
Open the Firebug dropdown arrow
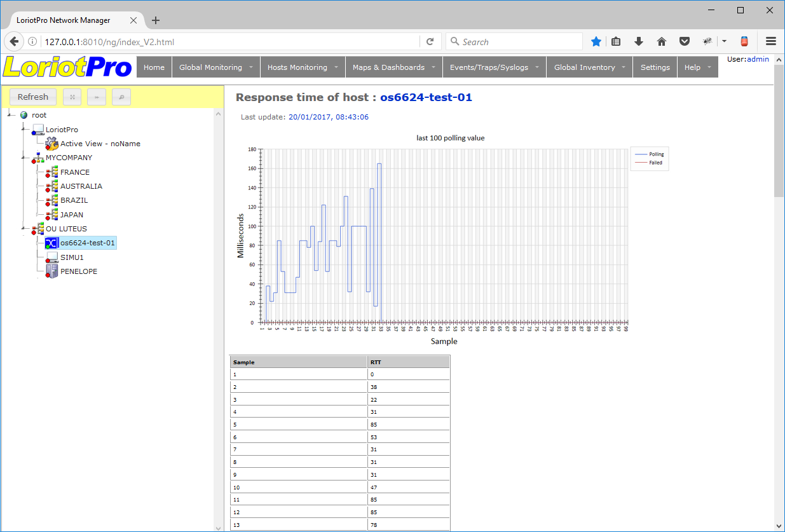click(724, 41)
